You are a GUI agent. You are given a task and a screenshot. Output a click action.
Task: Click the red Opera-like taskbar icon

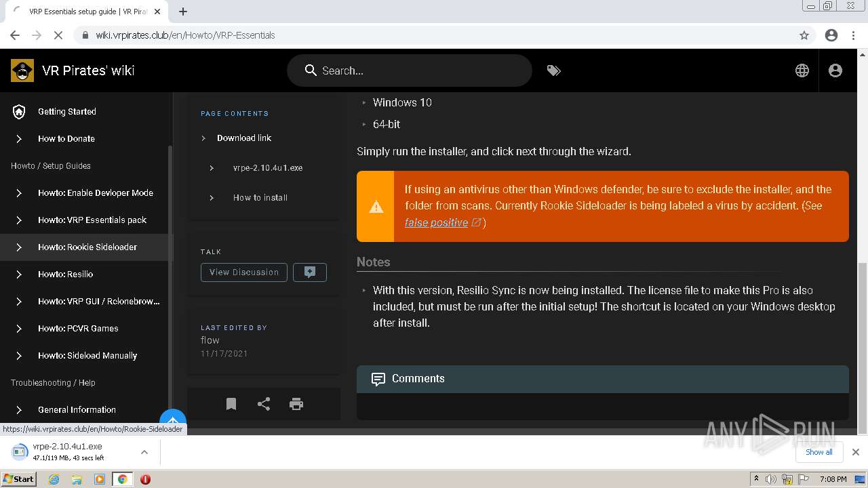(x=145, y=479)
